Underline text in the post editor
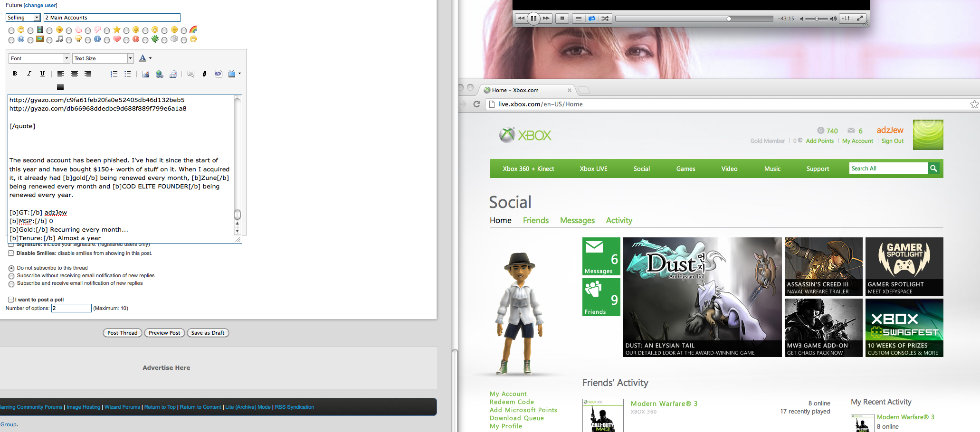The width and height of the screenshot is (980, 432). pyautogui.click(x=42, y=74)
